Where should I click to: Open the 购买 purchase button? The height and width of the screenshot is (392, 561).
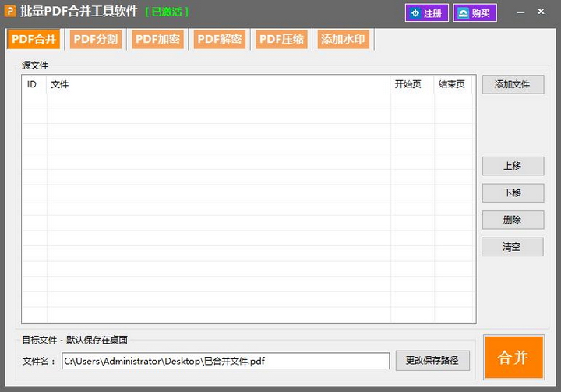[475, 13]
